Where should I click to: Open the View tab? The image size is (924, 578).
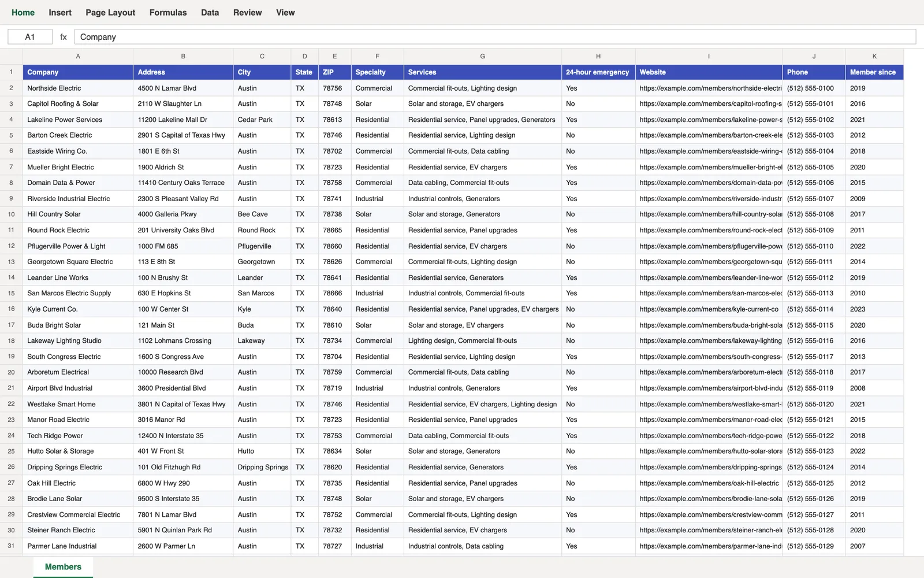tap(285, 12)
